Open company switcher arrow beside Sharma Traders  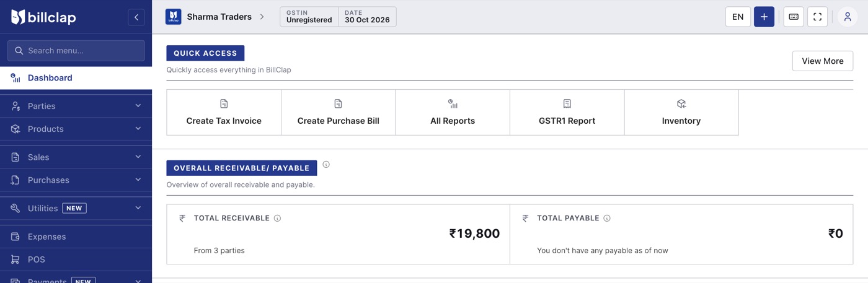coord(262,17)
